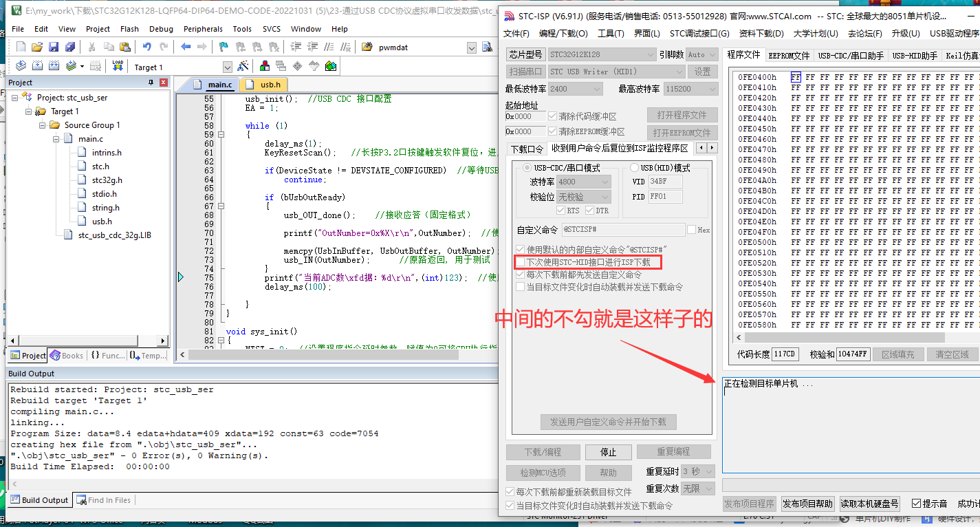The width and height of the screenshot is (980, 527).
Task: Open the EEPROM文件 tab in STC-ISP
Action: coord(789,56)
